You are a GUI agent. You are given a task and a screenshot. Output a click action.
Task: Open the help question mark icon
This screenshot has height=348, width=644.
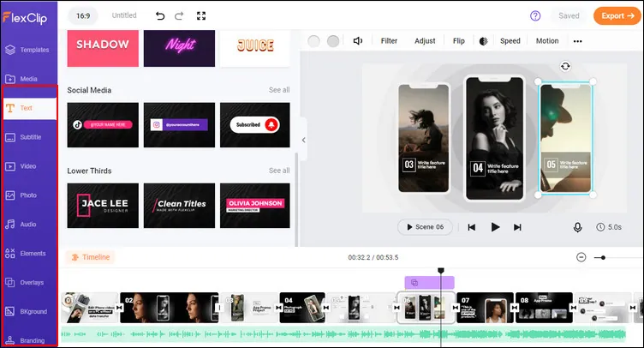[535, 16]
